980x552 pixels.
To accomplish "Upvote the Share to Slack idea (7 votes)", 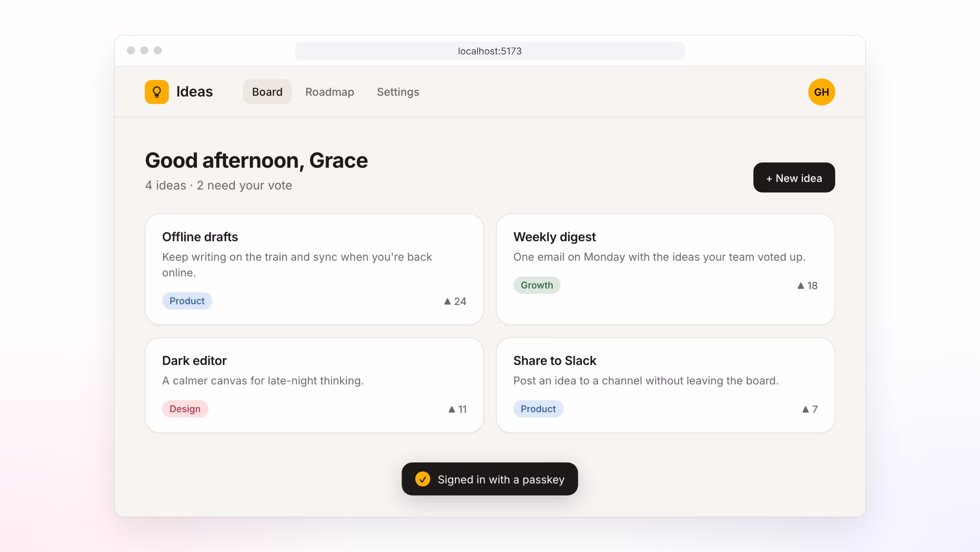I will pos(810,409).
